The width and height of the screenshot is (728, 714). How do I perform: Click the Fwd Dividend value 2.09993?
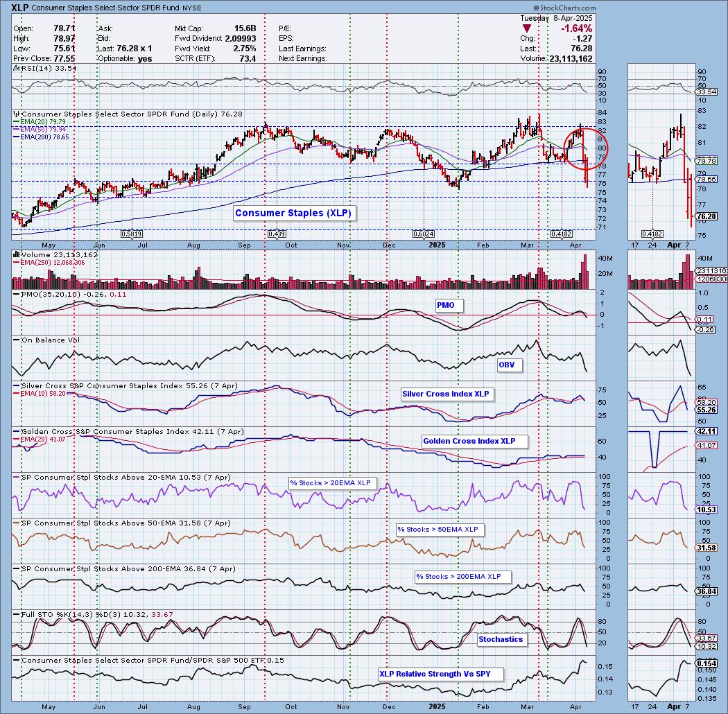click(x=241, y=39)
